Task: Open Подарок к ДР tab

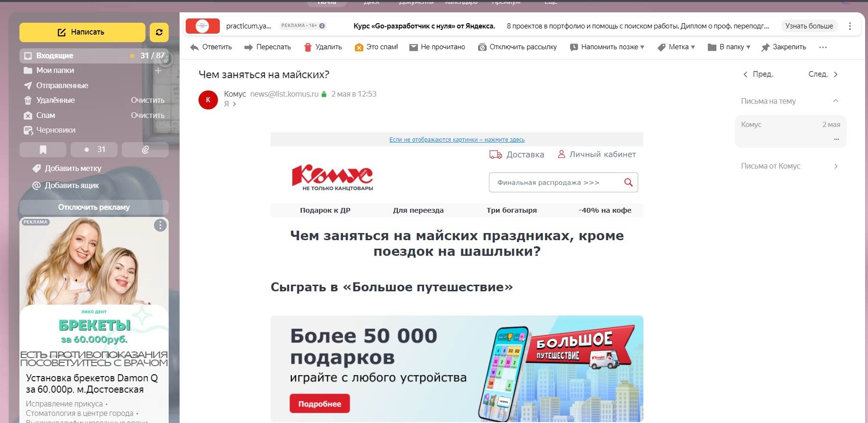Action: pyautogui.click(x=325, y=210)
